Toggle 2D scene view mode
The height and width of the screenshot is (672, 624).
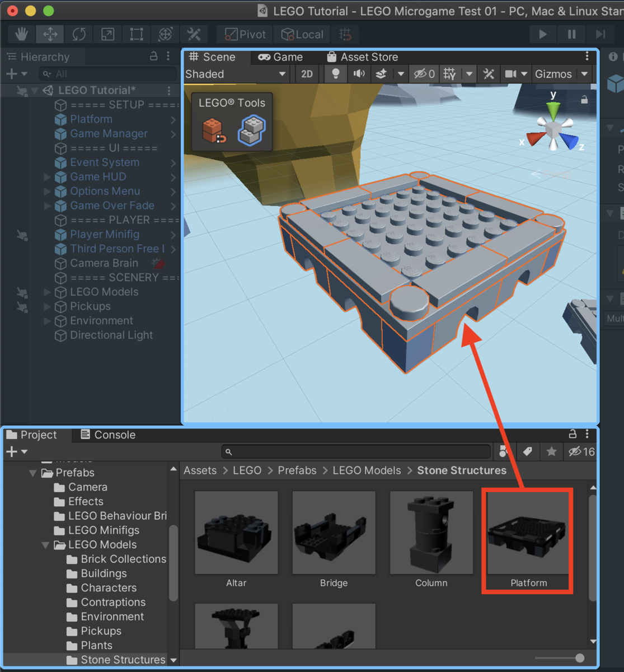click(307, 74)
